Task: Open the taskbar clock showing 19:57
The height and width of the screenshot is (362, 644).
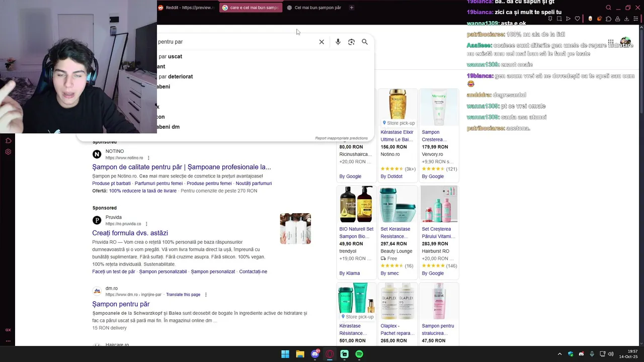Action: coord(628,354)
